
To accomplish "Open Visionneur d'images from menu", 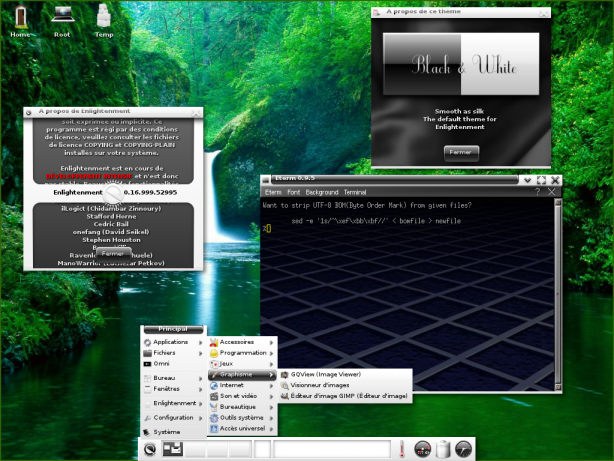I will click(x=319, y=385).
